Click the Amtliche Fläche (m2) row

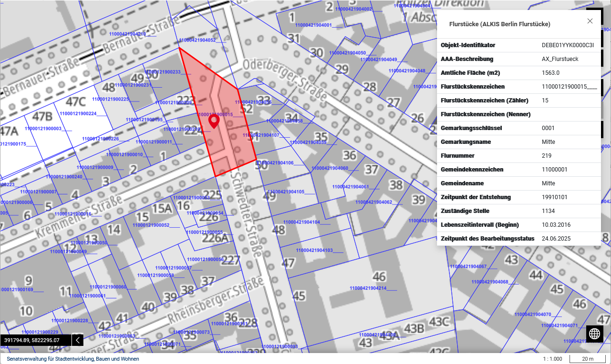point(519,73)
